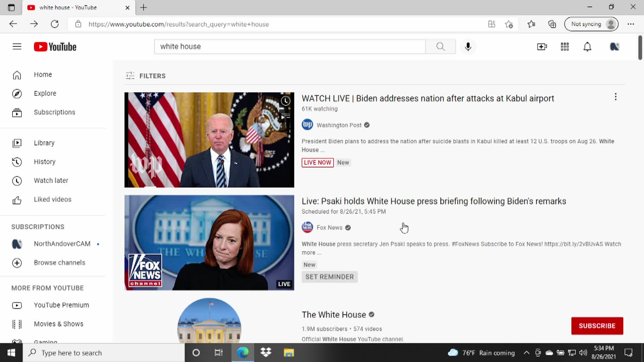
Task: Show hidden system tray icons chevron
Action: [x=526, y=353]
